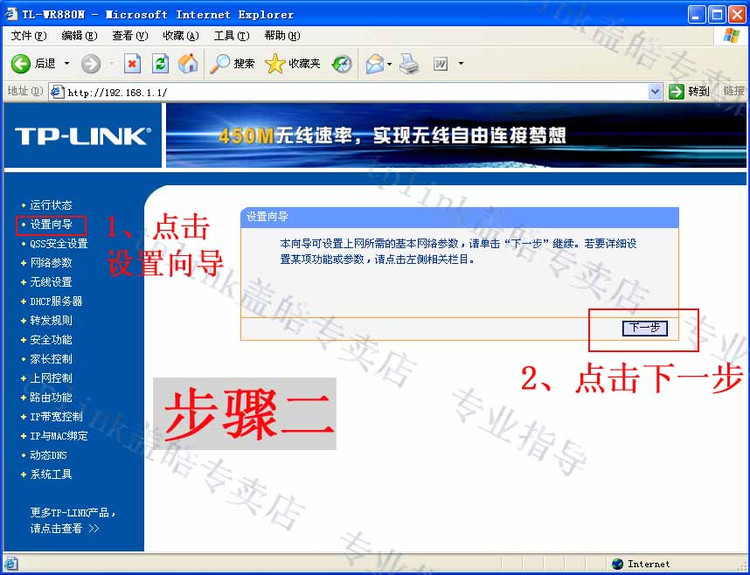Click the page icon in address bar
The height and width of the screenshot is (575, 750).
57,91
